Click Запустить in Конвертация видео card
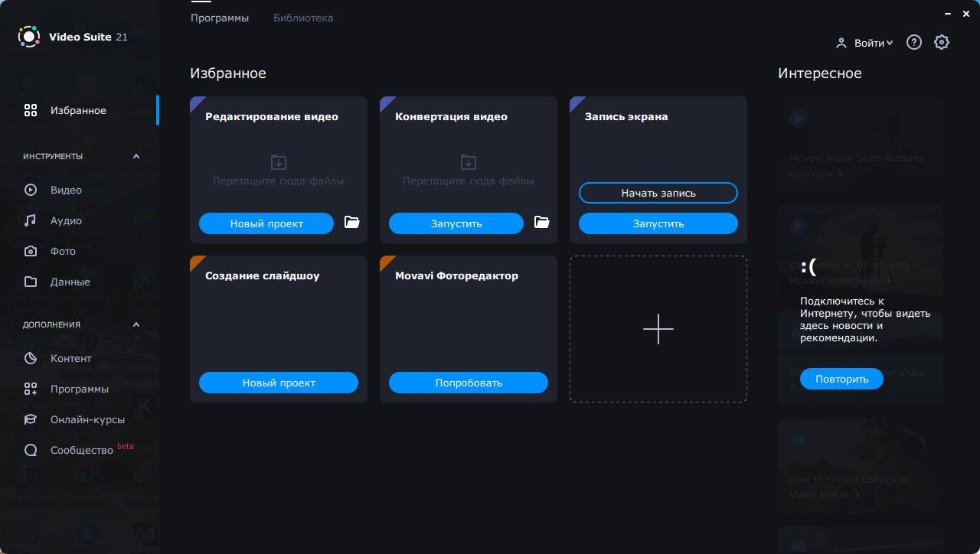This screenshot has height=554, width=980. click(456, 223)
